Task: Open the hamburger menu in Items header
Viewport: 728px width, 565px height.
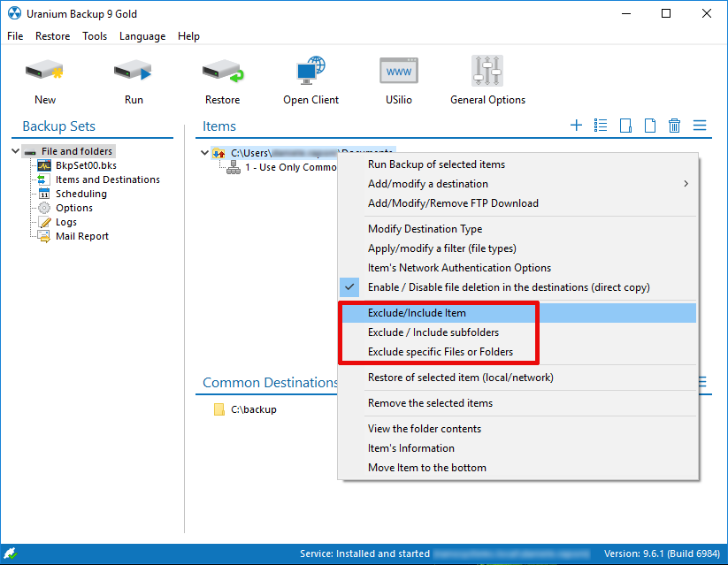Action: [700, 126]
